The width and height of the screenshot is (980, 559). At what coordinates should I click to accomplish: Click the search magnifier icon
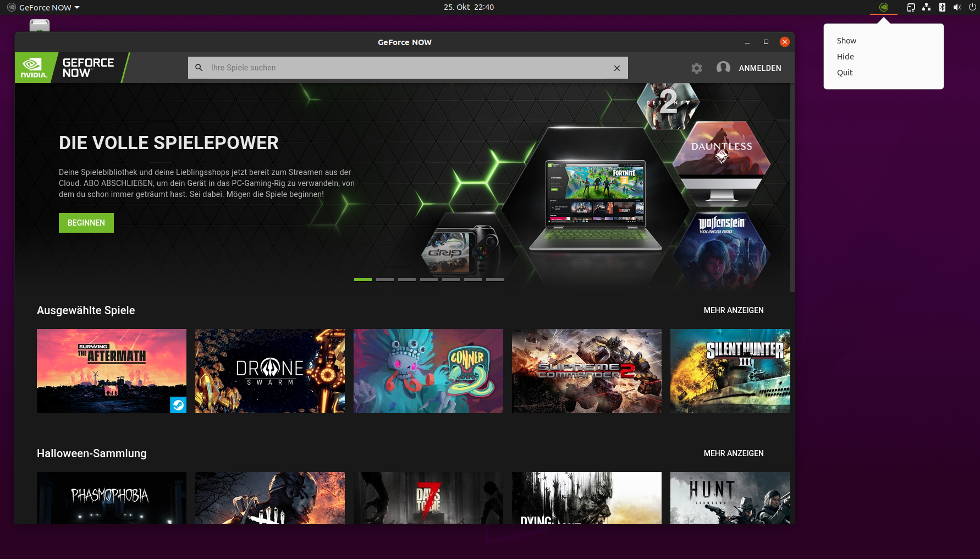coord(199,68)
